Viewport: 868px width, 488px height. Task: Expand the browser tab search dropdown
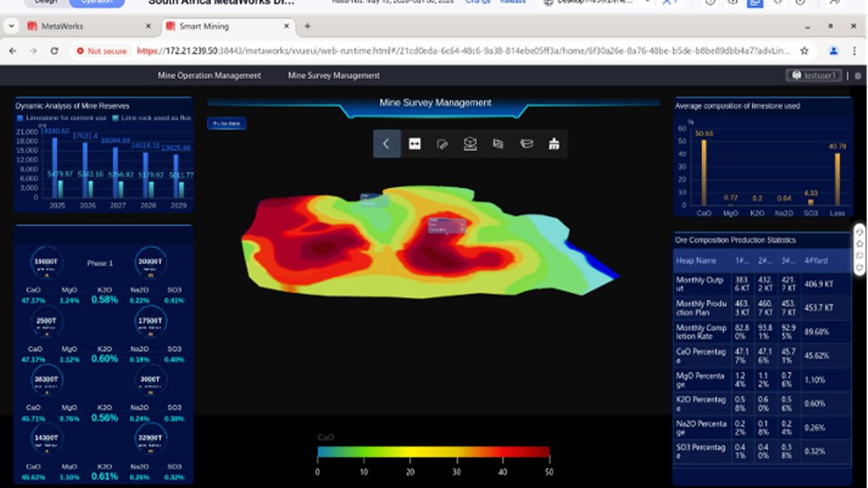coord(12,26)
